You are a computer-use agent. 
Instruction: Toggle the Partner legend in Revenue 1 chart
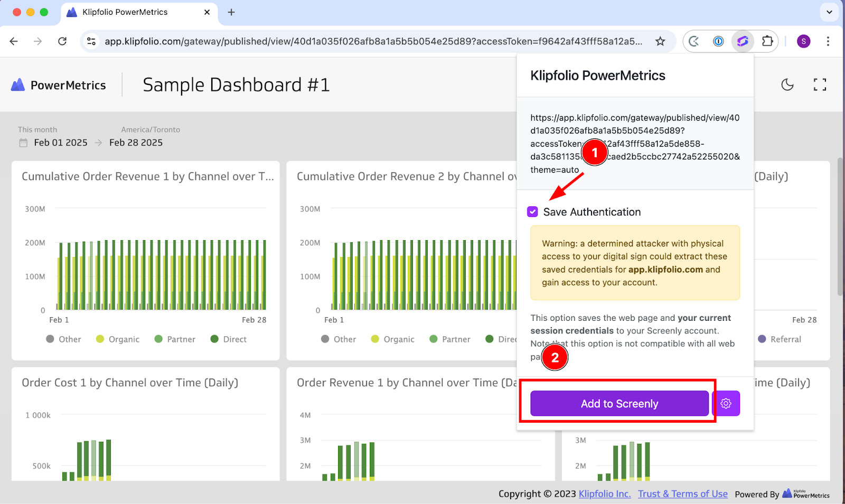coord(175,339)
